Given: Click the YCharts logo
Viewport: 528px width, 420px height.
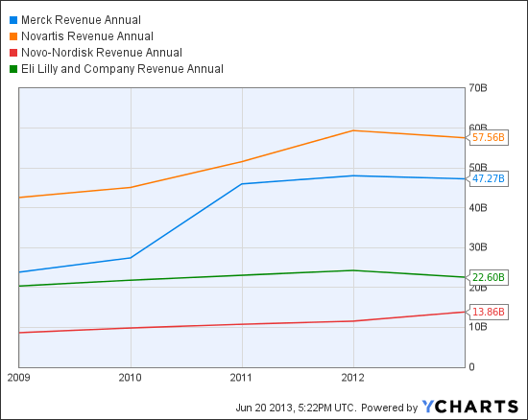Looking at the screenshot, I should (x=470, y=407).
